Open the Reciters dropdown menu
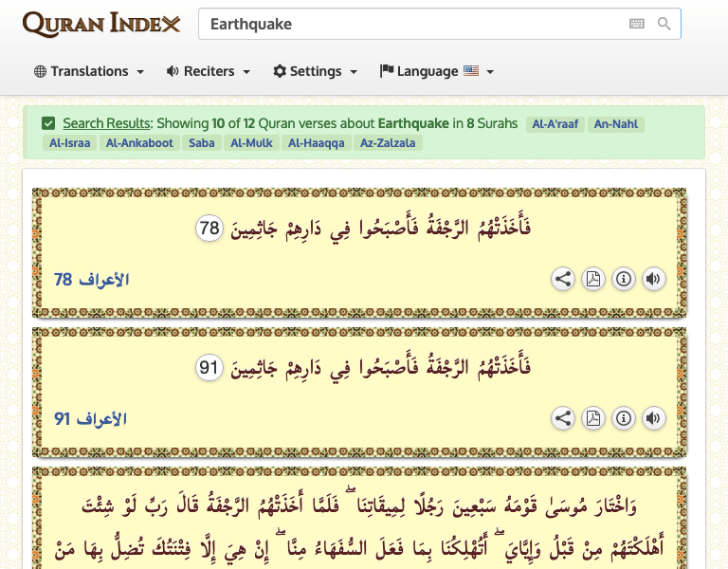 (209, 71)
